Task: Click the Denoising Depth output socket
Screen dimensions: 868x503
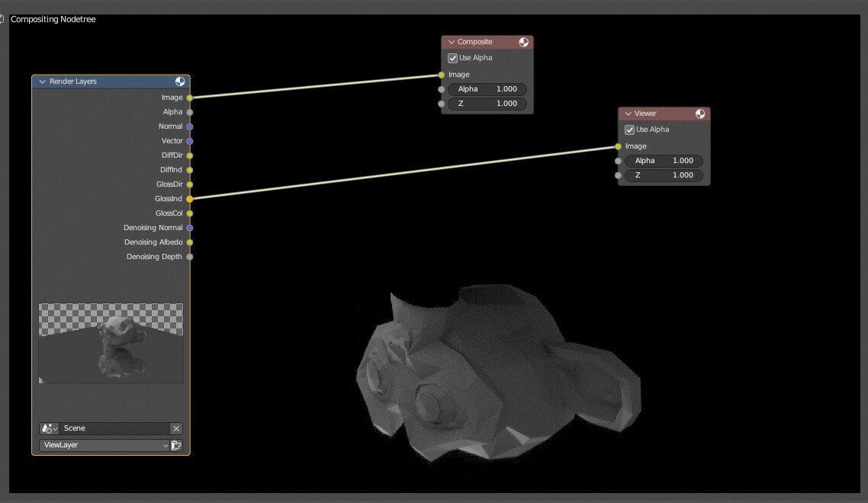Action: (190, 257)
